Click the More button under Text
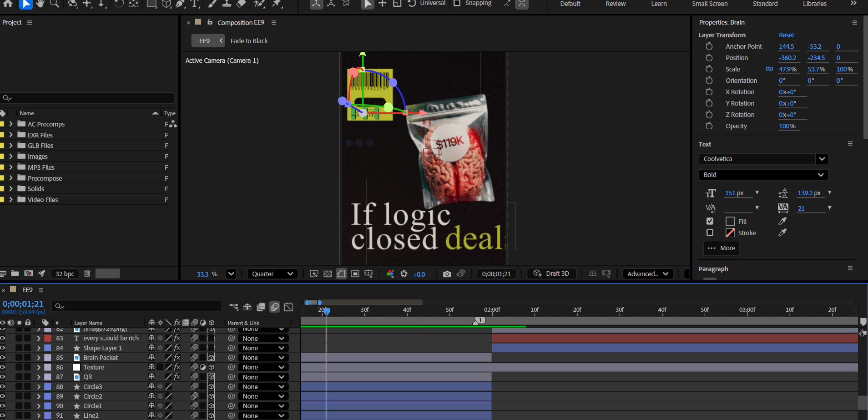The width and height of the screenshot is (868, 420). point(722,248)
